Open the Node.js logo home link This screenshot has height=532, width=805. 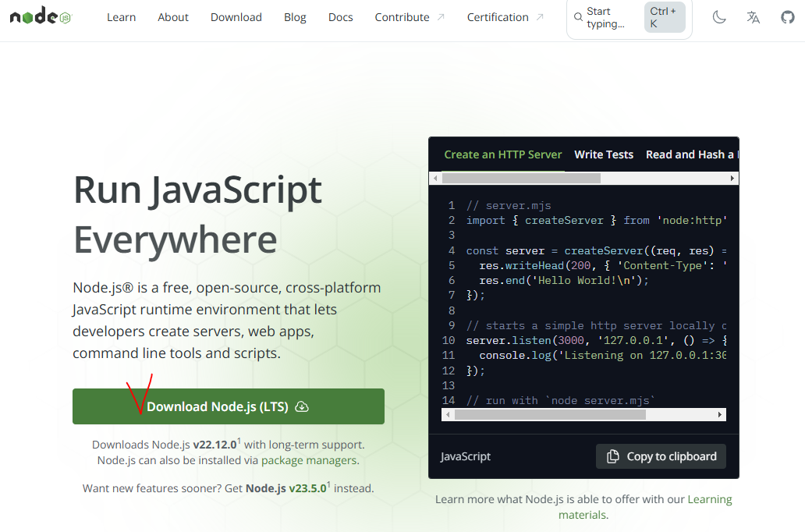(x=41, y=16)
